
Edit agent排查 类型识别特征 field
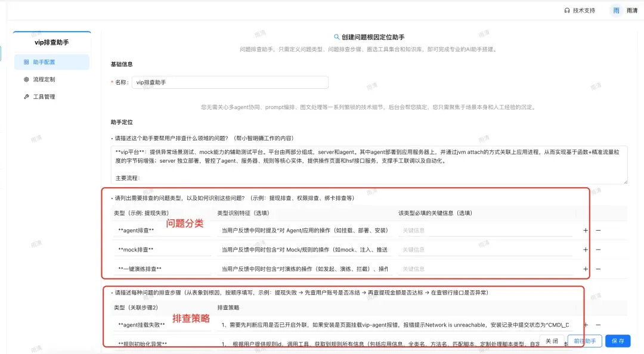pyautogui.click(x=305, y=231)
